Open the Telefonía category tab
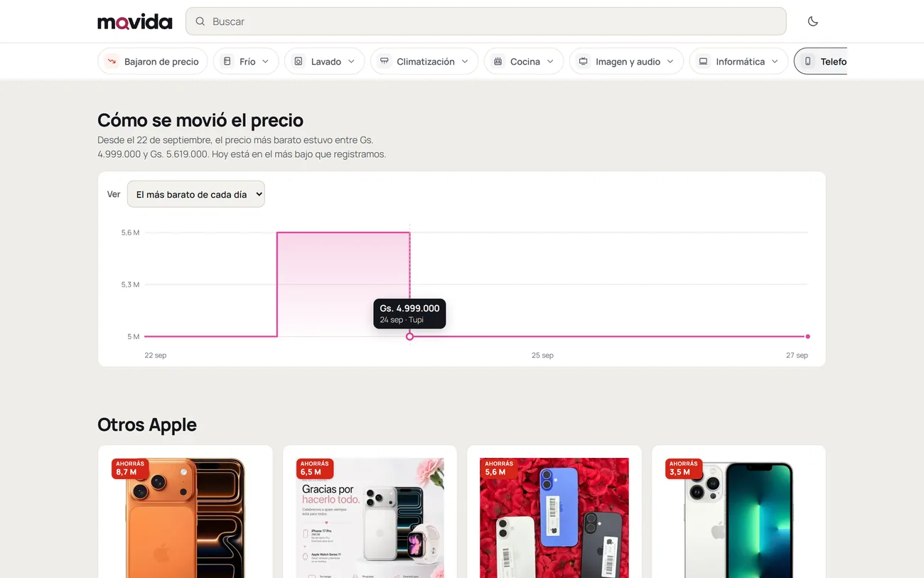Screen dimensions: 924x578 point(821,61)
